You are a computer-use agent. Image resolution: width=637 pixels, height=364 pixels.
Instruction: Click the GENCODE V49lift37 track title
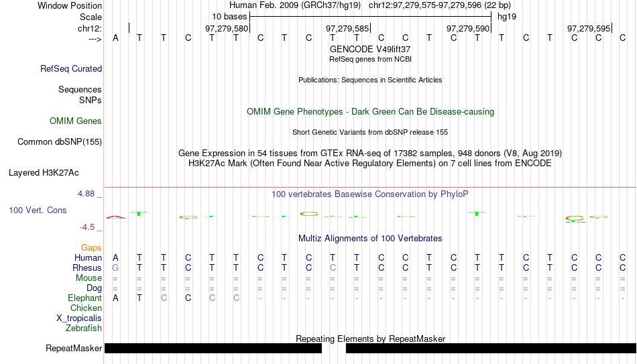pos(370,49)
